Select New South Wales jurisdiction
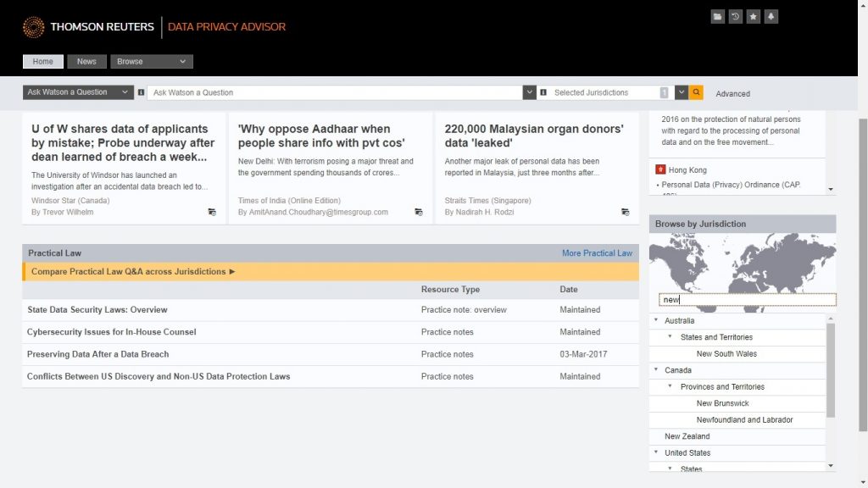The image size is (868, 488). 726,353
